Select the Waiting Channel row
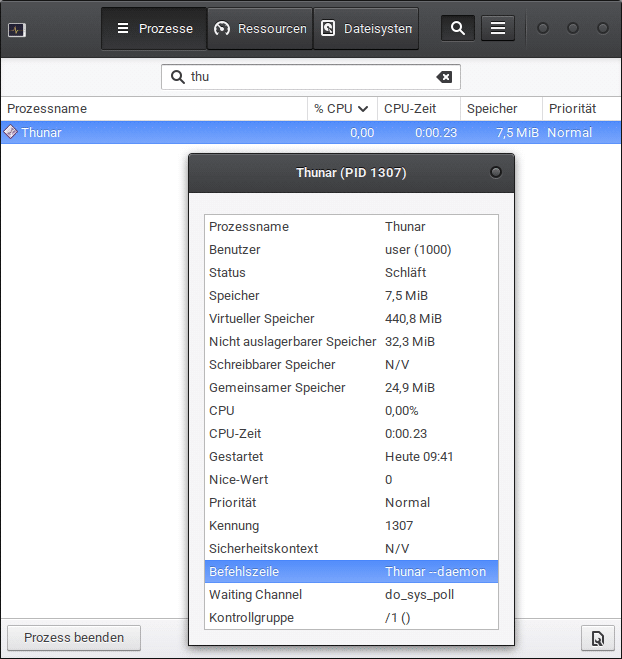This screenshot has width=622, height=659. (351, 595)
